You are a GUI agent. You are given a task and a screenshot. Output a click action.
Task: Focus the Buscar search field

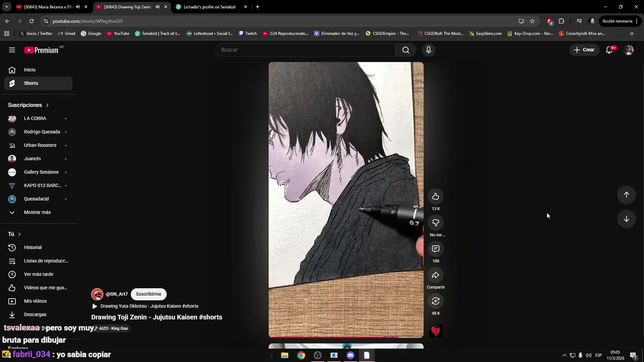(305, 50)
